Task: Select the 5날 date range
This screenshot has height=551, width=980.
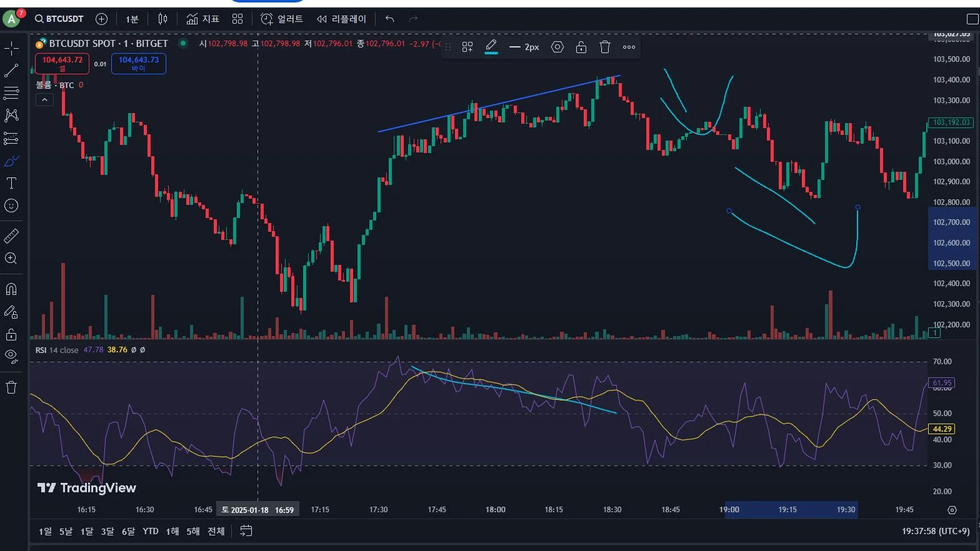Action: [x=66, y=532]
